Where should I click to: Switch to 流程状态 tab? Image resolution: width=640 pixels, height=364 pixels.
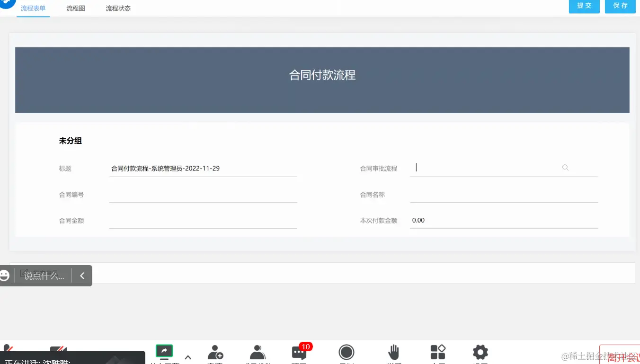click(118, 8)
